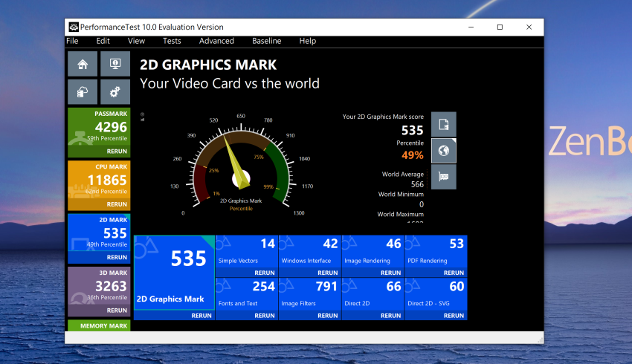
Task: Open the Help menu
Action: 308,41
